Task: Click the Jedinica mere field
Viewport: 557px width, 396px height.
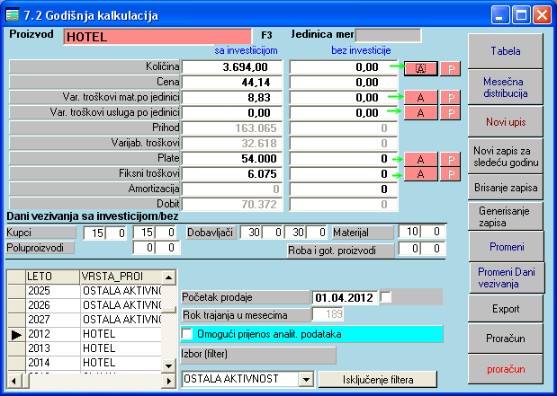Action: (388, 35)
